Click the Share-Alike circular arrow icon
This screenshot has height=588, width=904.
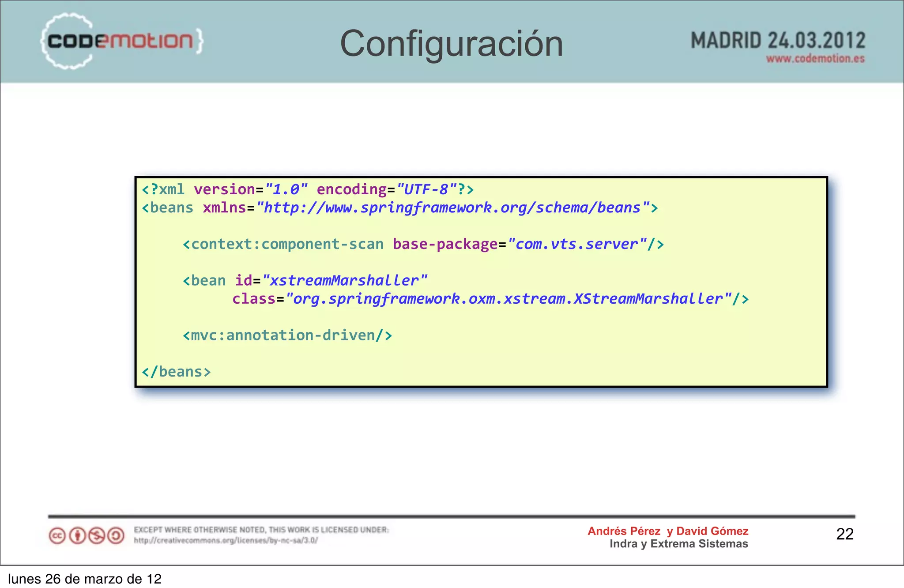pyautogui.click(x=116, y=536)
